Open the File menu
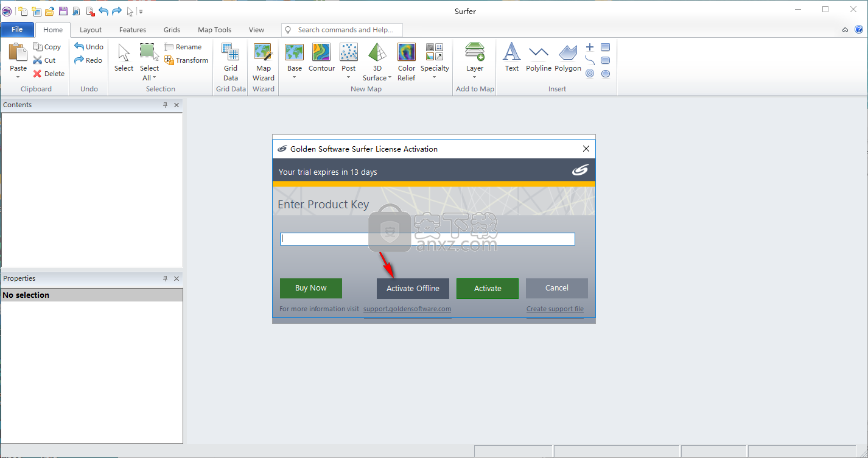868x458 pixels. [x=17, y=29]
